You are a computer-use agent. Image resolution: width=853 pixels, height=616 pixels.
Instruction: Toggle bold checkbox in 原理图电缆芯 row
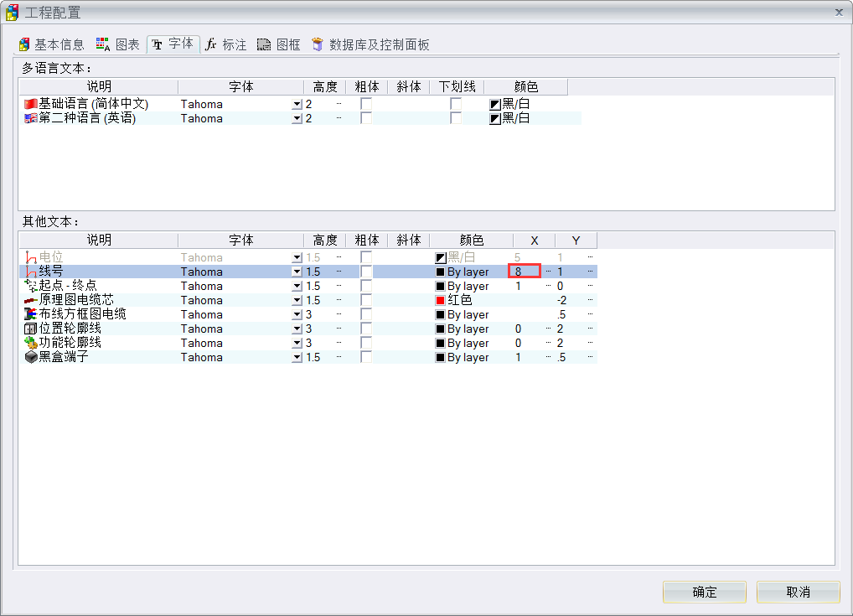[366, 300]
